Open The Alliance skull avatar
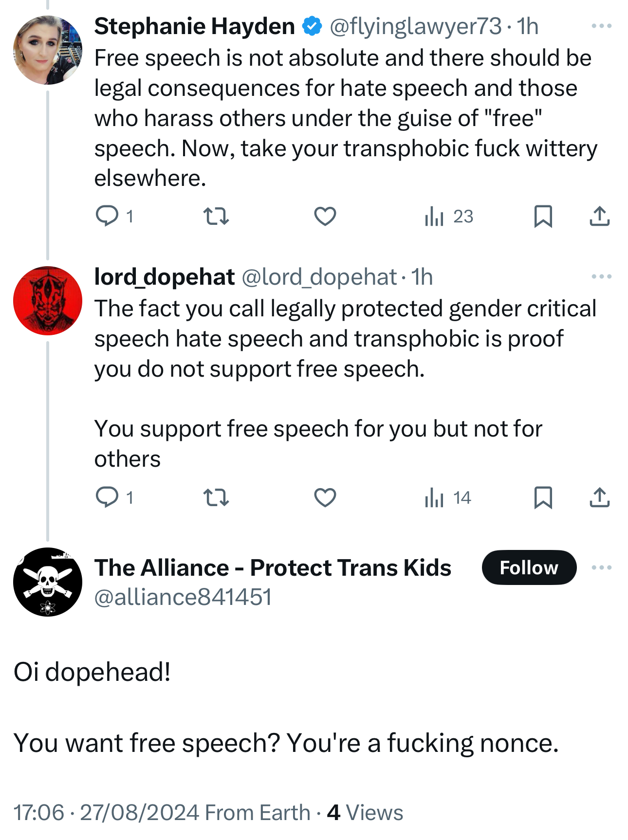The width and height of the screenshot is (628, 840). 48,582
